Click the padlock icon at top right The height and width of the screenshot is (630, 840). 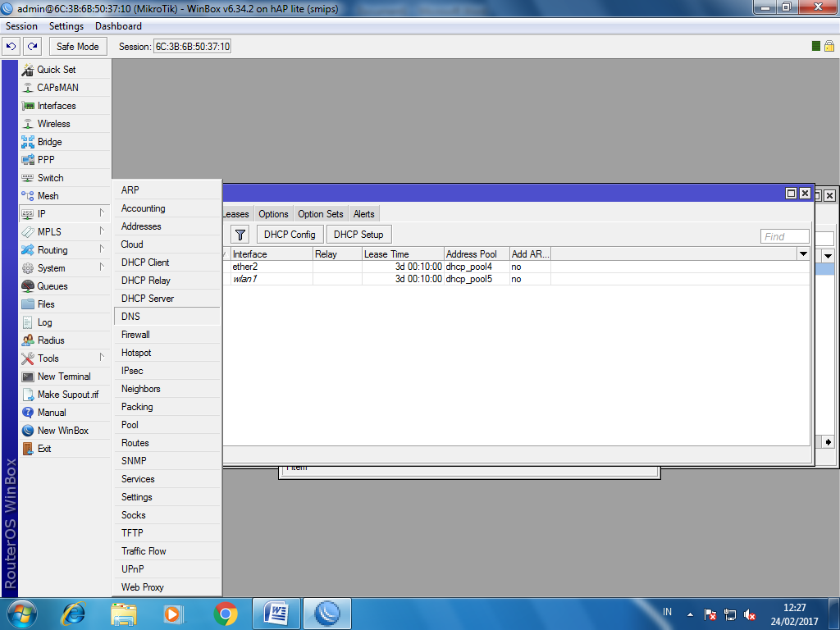coord(829,46)
